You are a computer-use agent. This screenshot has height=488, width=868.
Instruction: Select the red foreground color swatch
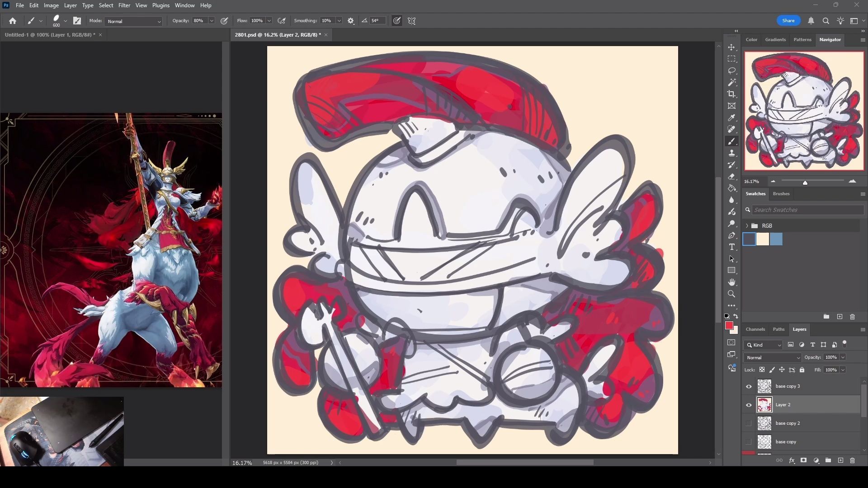point(729,326)
